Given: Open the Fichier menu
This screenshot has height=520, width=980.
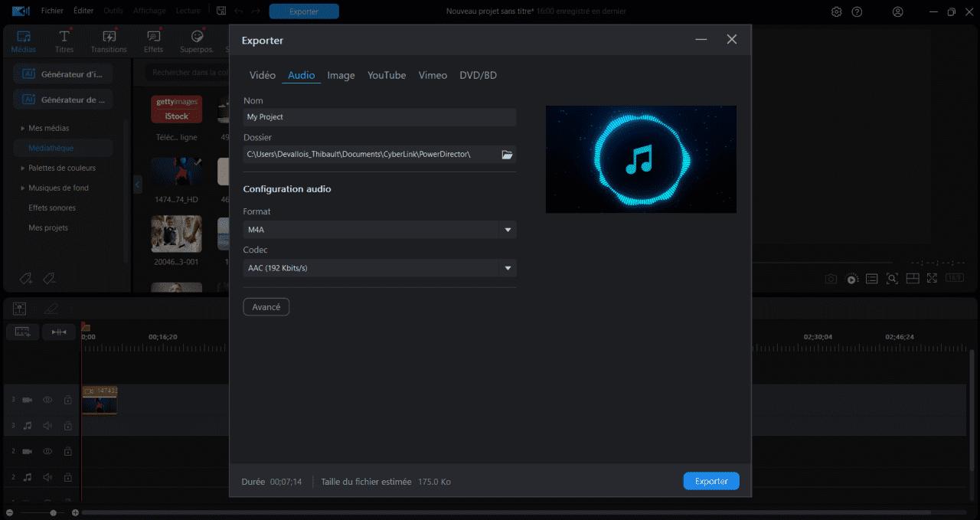Looking at the screenshot, I should [x=52, y=11].
